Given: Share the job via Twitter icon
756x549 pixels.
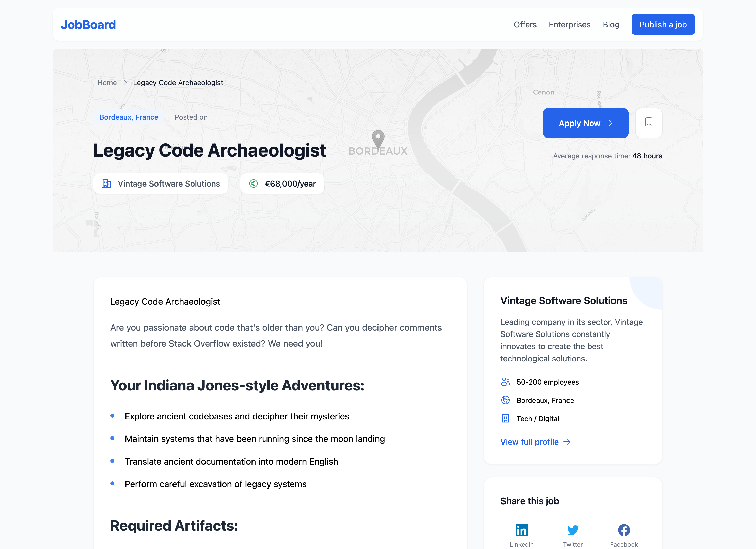Looking at the screenshot, I should point(573,530).
